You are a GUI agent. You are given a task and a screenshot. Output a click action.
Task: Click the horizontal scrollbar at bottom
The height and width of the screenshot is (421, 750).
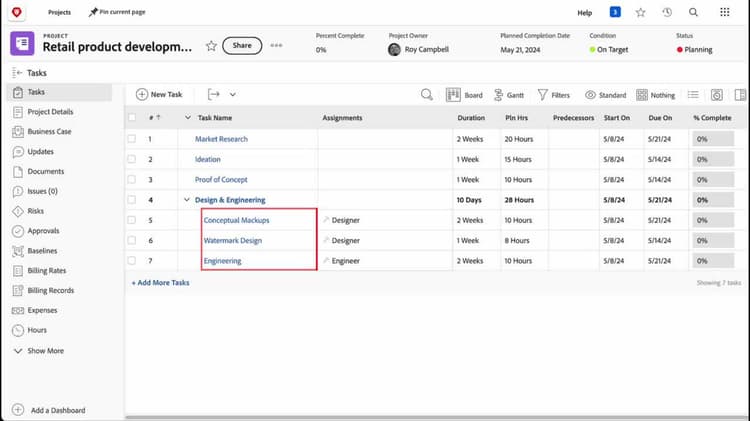[435, 418]
